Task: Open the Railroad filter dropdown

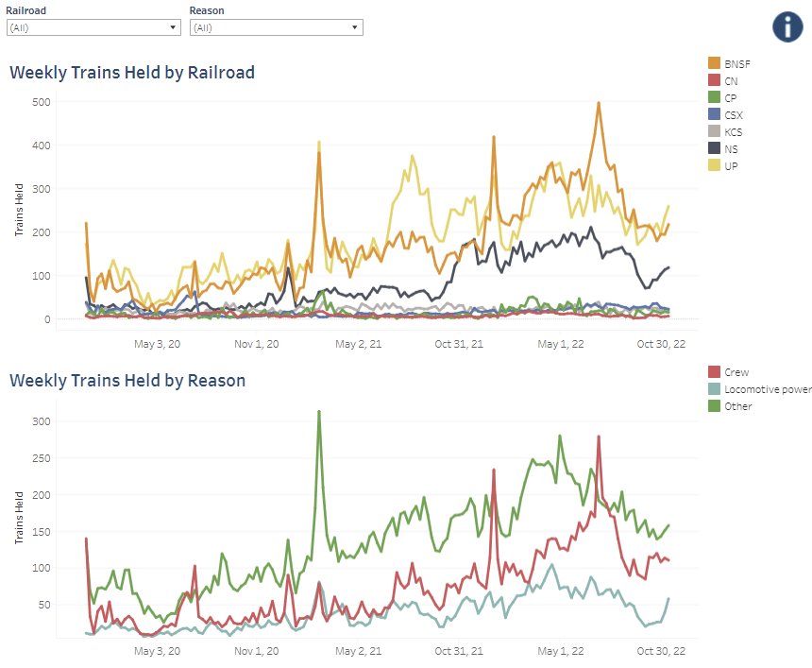Action: (92, 27)
